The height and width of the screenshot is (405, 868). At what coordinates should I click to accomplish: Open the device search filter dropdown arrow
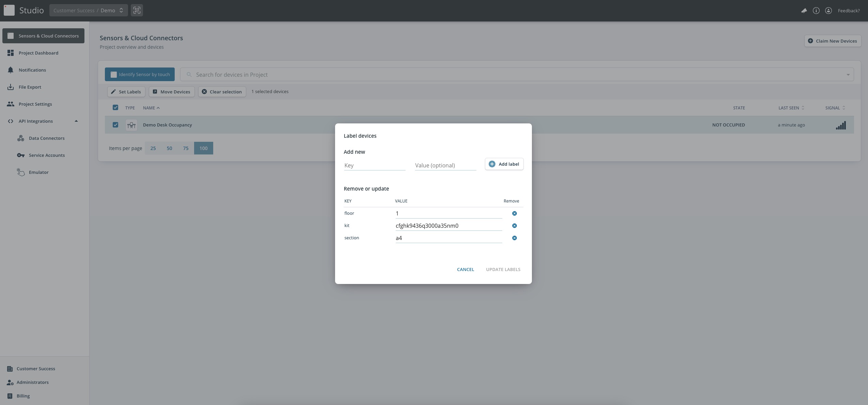[848, 74]
